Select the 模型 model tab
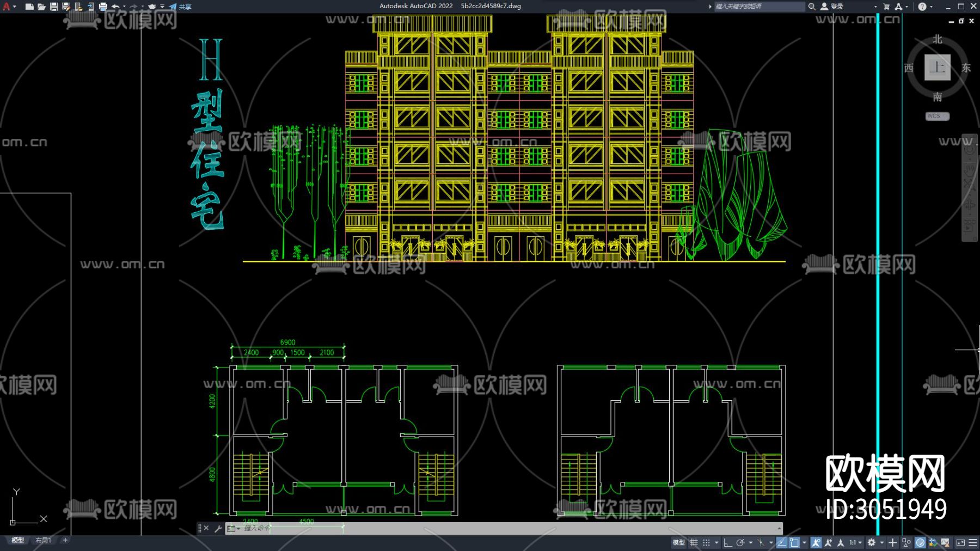 [x=18, y=540]
